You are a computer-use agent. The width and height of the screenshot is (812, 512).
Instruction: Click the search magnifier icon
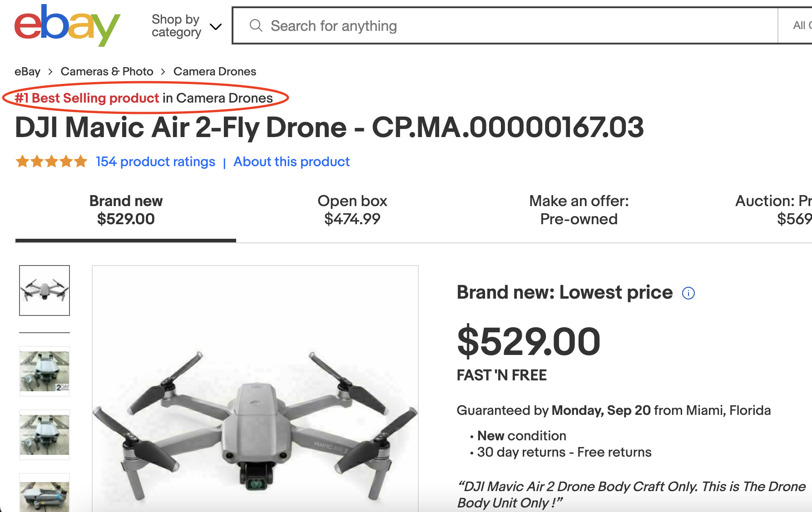(256, 25)
